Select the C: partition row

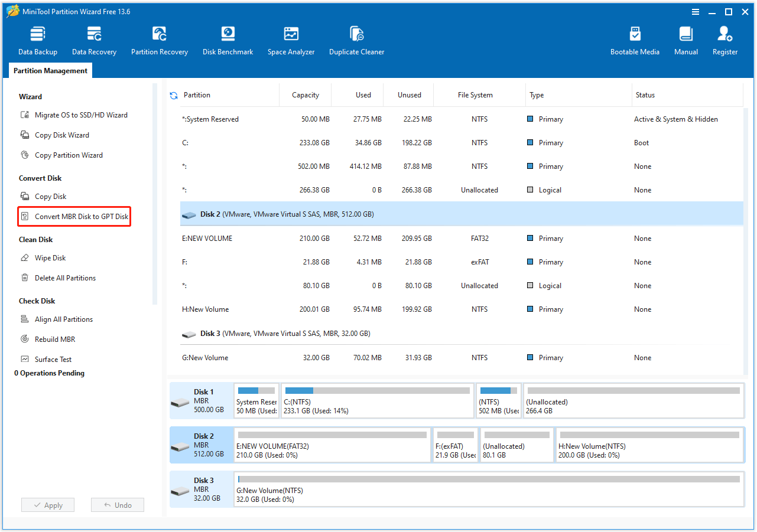[462, 143]
